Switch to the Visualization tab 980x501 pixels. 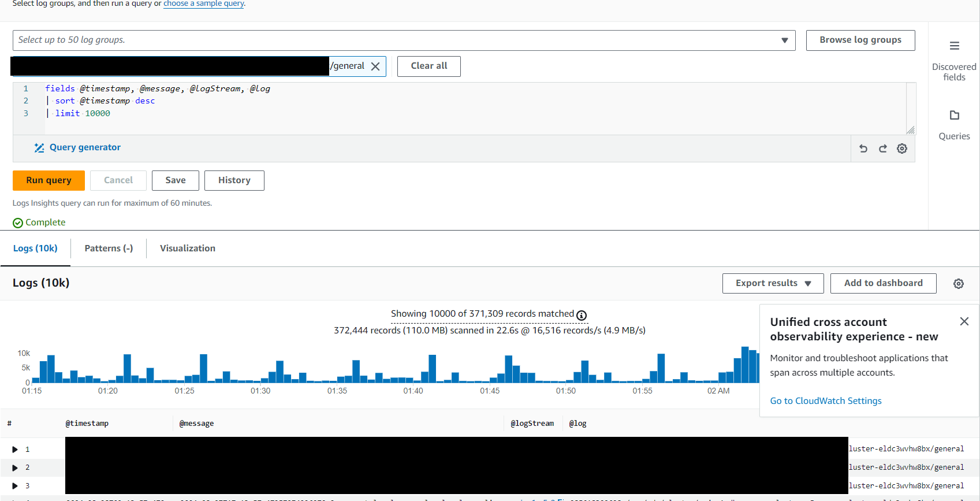188,248
